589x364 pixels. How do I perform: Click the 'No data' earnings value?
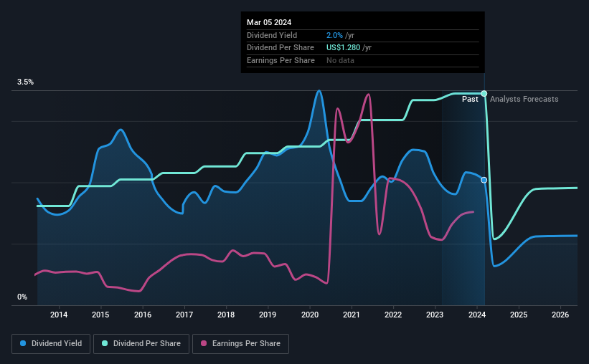340,60
